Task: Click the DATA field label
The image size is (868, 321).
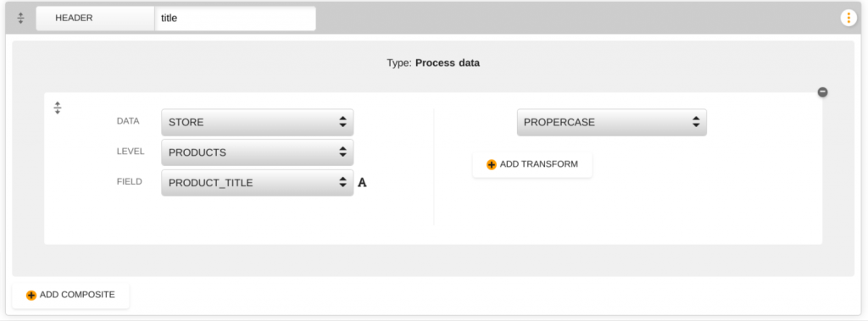Action: click(x=129, y=121)
